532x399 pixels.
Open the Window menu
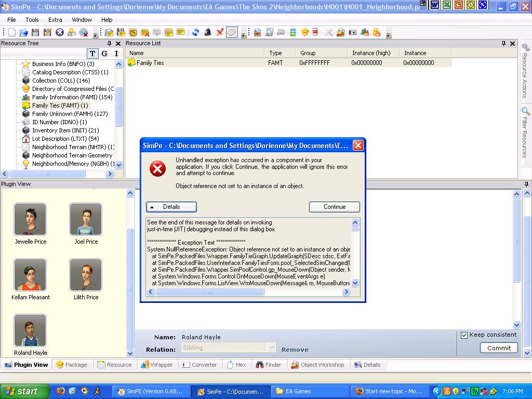pos(82,20)
